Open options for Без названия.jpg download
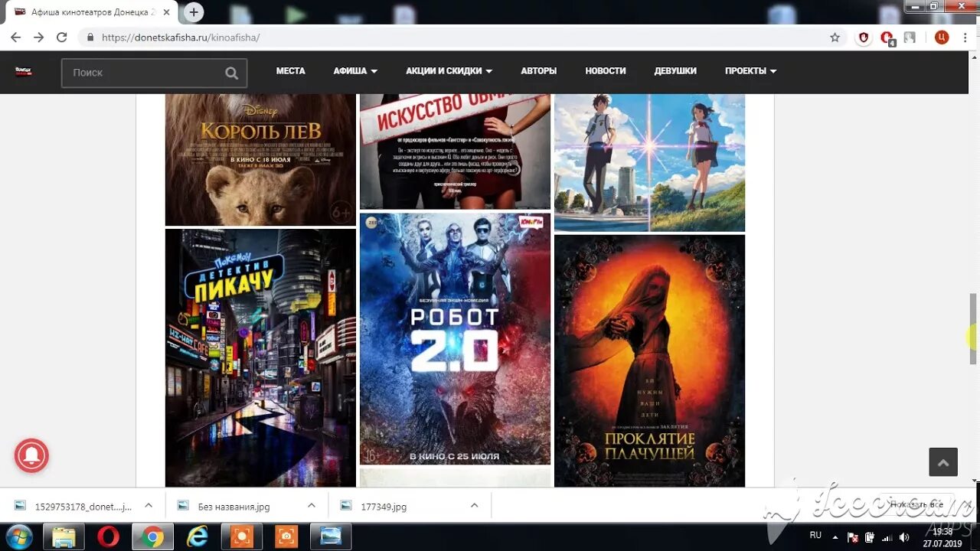This screenshot has height=551, width=980. (312, 506)
